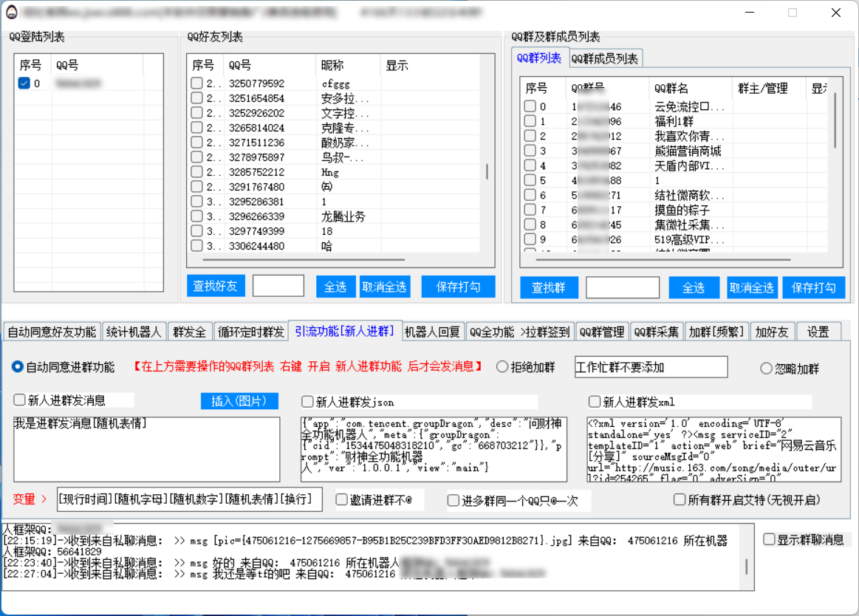Click 保存打勾 under the QQ group list
The image size is (859, 616).
[x=813, y=288]
